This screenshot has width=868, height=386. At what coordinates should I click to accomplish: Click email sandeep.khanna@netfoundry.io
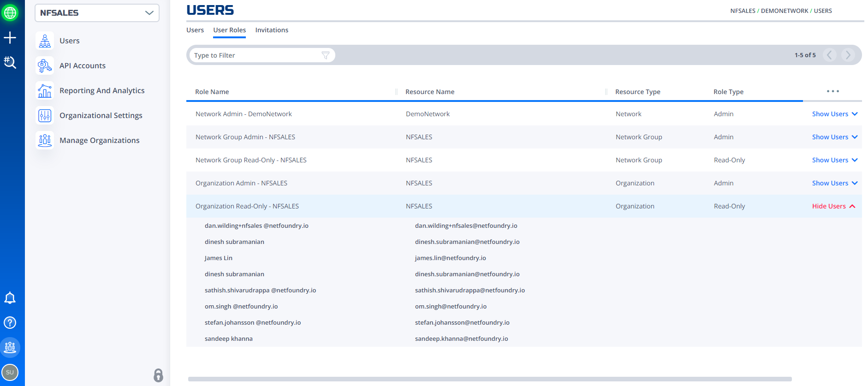[x=462, y=338]
